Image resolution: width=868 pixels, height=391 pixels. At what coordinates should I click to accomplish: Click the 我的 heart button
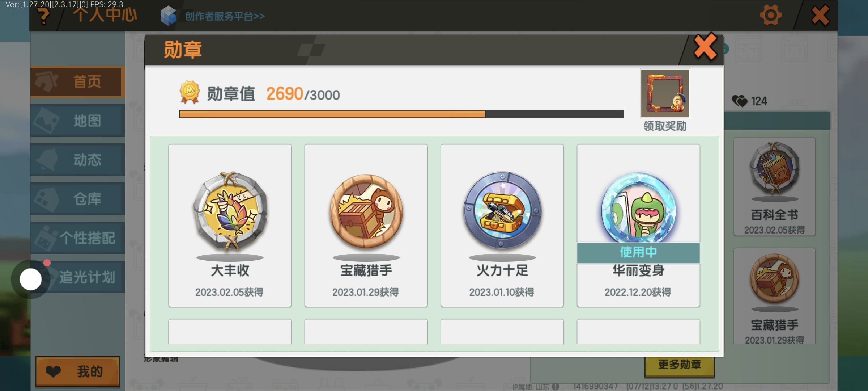pos(77,371)
